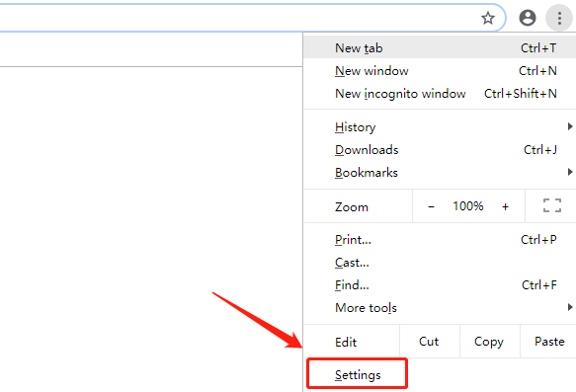Viewport: 576px width, 392px height.
Task: Expand the More tools submenu arrow
Action: pyautogui.click(x=570, y=307)
